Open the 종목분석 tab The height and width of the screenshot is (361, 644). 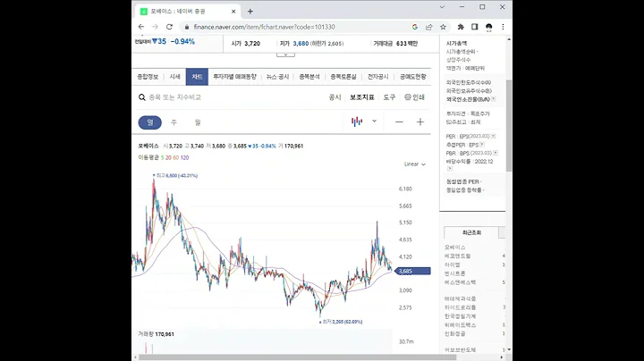click(x=309, y=77)
